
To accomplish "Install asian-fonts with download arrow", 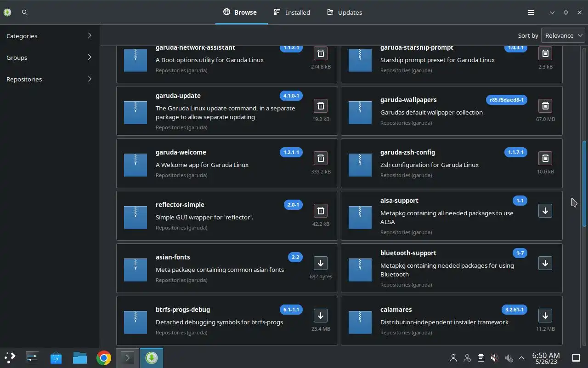I will pos(321,263).
